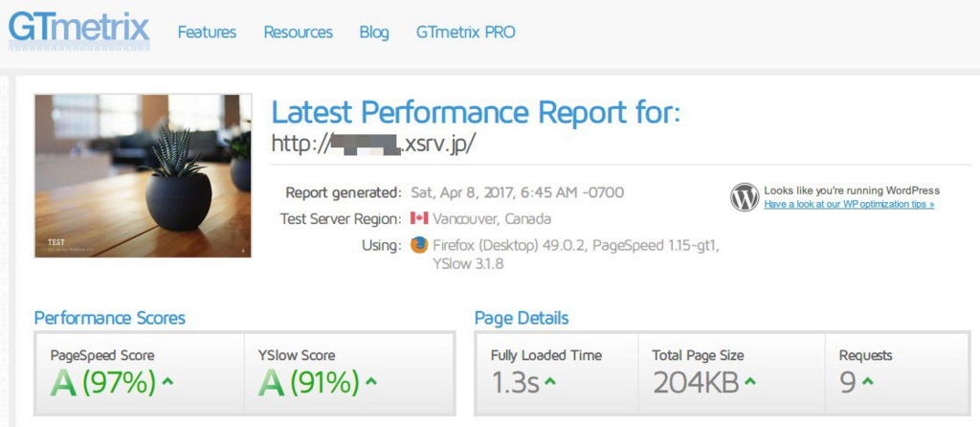Click the Firefox browser icon
This screenshot has height=427, width=980.
point(419,244)
